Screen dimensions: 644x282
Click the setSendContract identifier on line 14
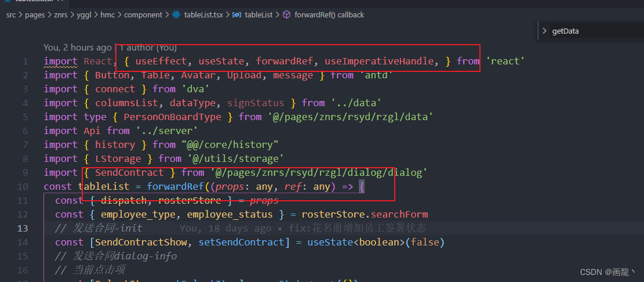click(x=241, y=242)
